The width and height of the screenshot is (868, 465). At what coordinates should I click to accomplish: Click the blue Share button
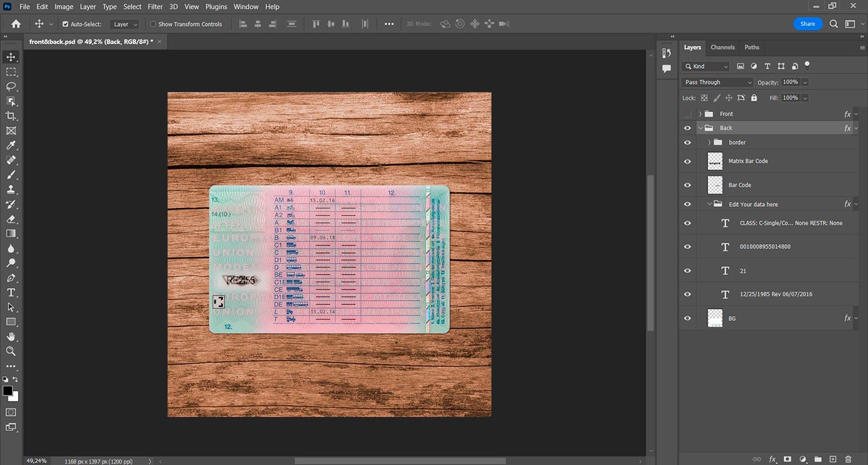click(807, 24)
